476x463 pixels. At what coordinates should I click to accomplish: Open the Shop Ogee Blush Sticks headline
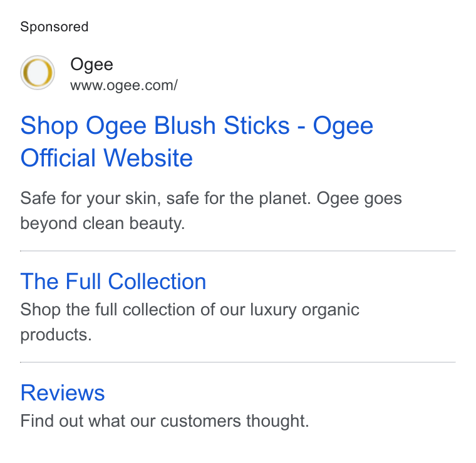197,141
